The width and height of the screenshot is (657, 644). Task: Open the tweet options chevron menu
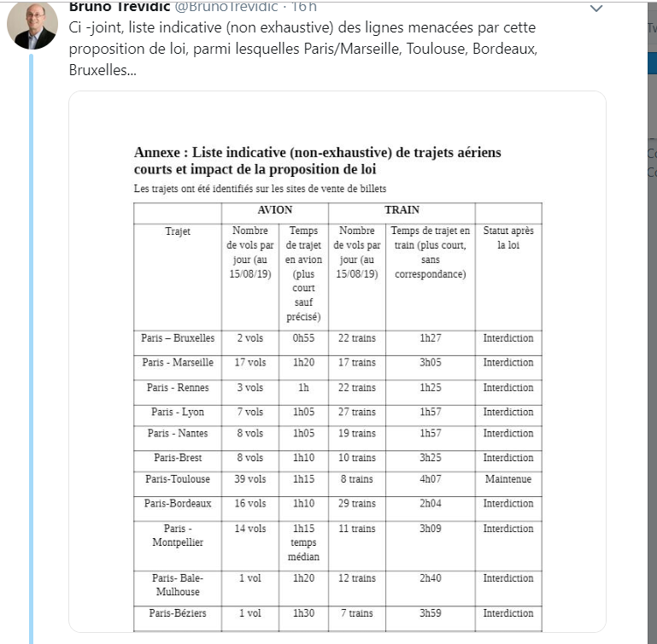point(596,9)
